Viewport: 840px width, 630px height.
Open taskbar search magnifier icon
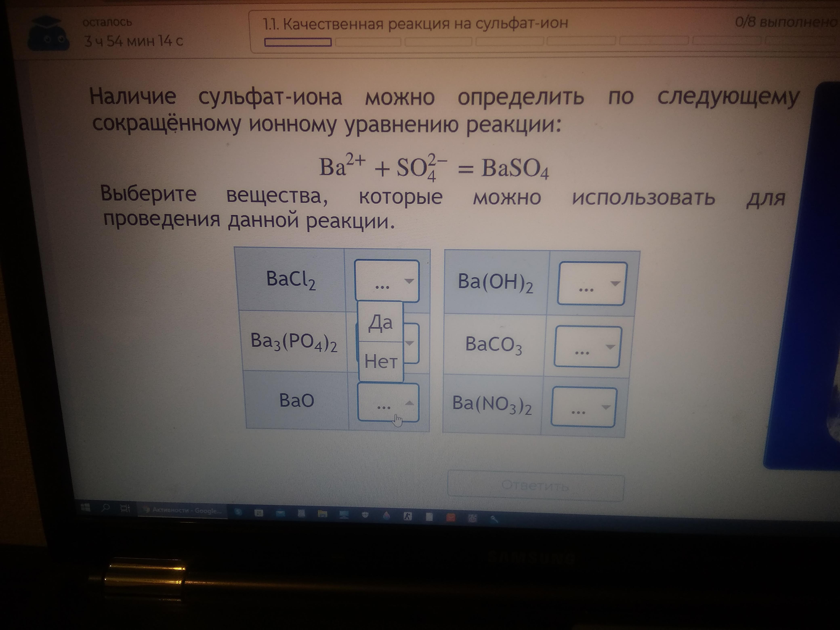point(106,508)
